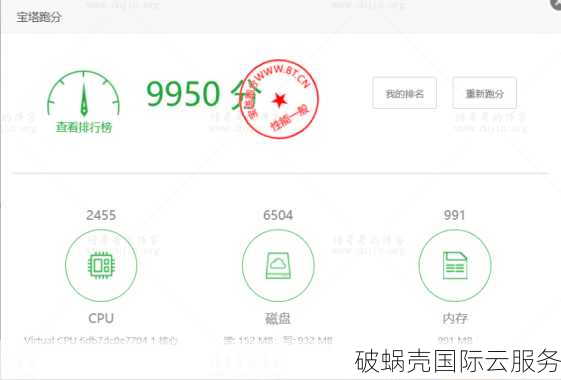Click the 磁盘 label text
561x380 pixels.
278,318
